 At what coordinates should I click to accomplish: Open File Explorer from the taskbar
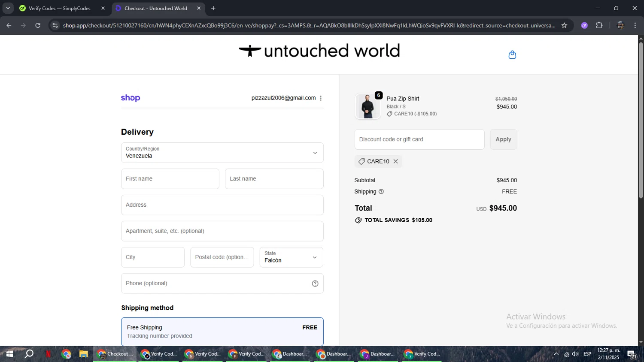tap(84, 354)
